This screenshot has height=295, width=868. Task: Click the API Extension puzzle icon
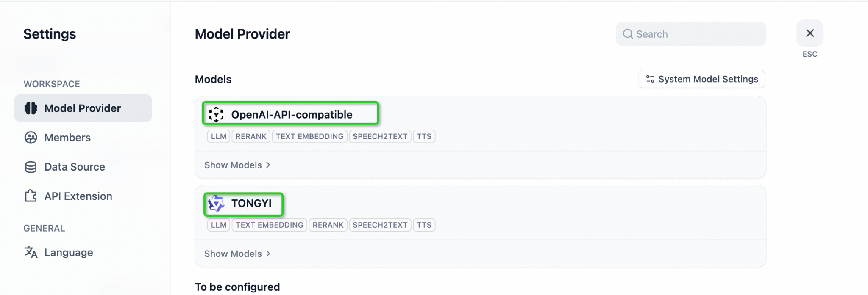coord(31,196)
